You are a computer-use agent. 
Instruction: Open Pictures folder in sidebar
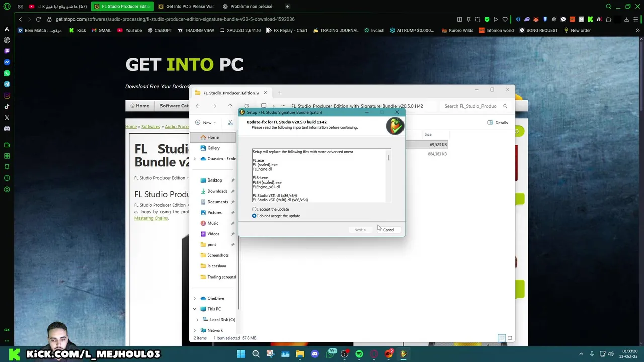(214, 213)
